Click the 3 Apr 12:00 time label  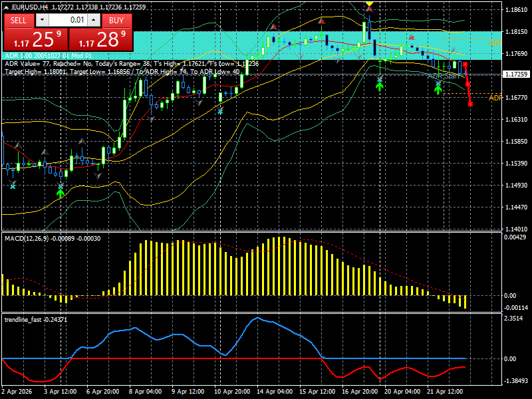(x=61, y=391)
